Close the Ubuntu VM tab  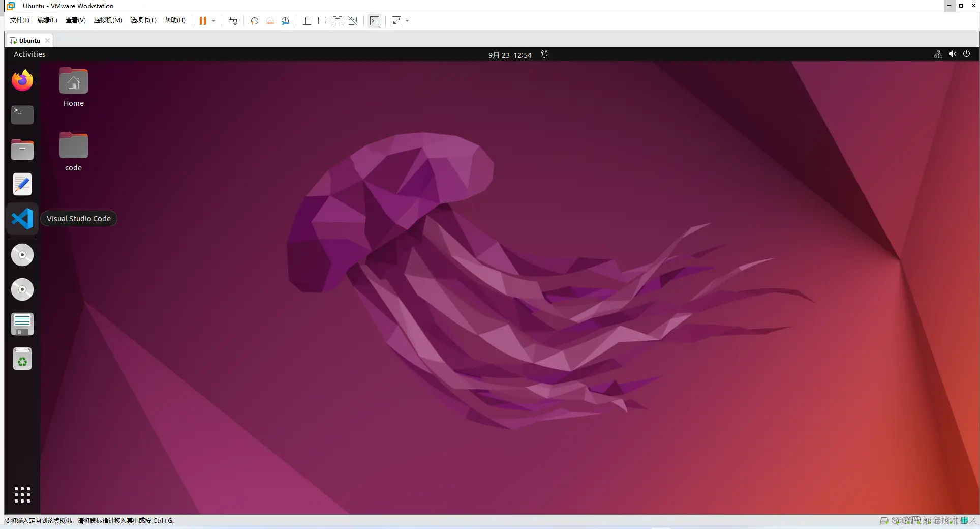(47, 41)
